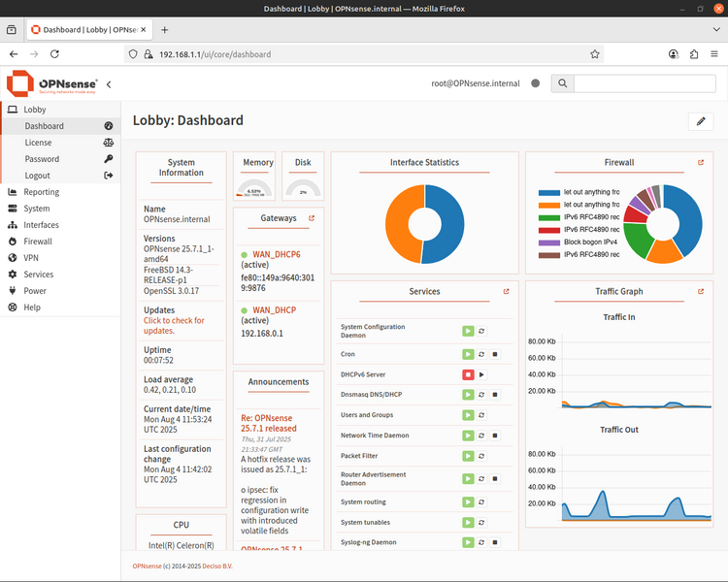This screenshot has width=728, height=582.
Task: Expand the Help menu section
Action: tap(60, 307)
